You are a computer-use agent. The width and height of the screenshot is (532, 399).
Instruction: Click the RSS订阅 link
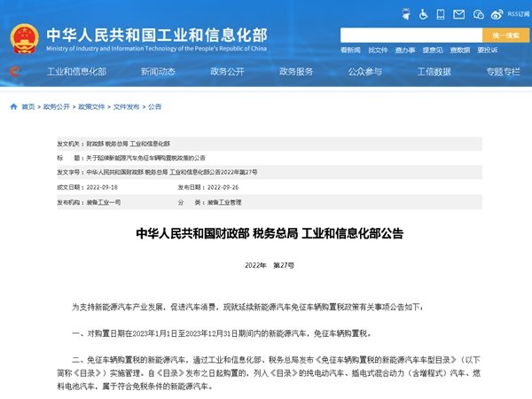point(519,14)
